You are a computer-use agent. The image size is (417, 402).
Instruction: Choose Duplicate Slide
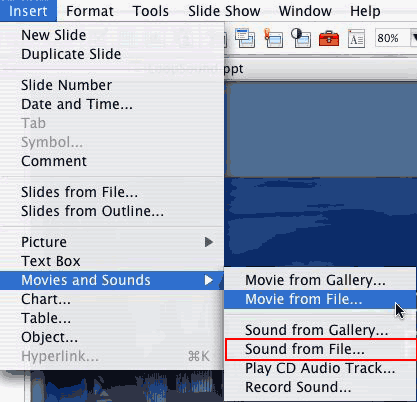click(112, 54)
